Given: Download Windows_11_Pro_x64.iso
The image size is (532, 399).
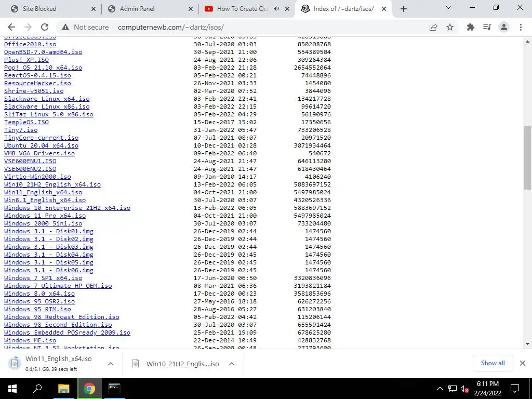Looking at the screenshot, I should pyautogui.click(x=45, y=216).
